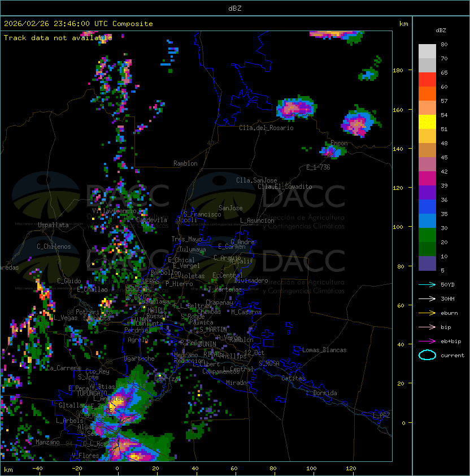The width and height of the screenshot is (470, 476).
Task: Select the tan swatch between 48 and 45 dBZ
Action: [427, 150]
